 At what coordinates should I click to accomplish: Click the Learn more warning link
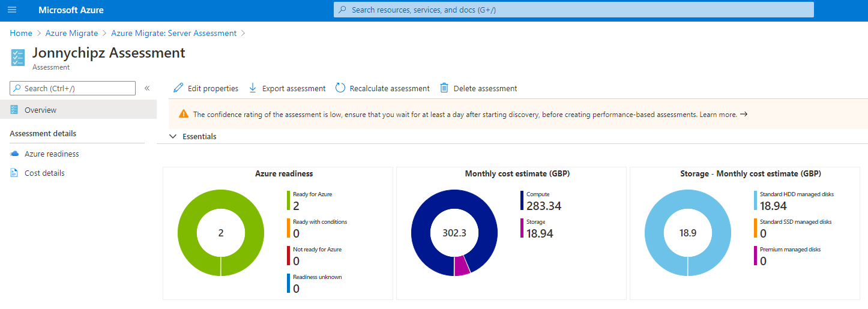(x=718, y=114)
